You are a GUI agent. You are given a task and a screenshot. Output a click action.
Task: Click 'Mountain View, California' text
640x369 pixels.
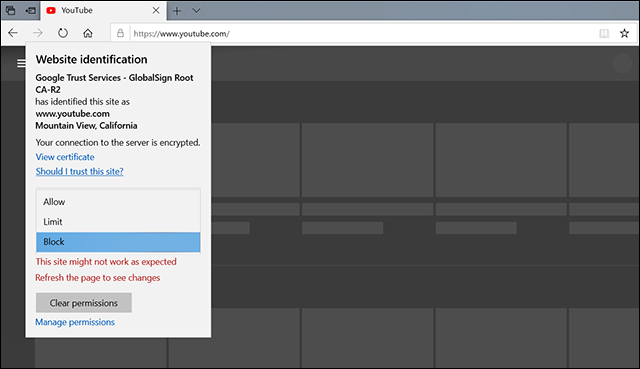click(86, 126)
